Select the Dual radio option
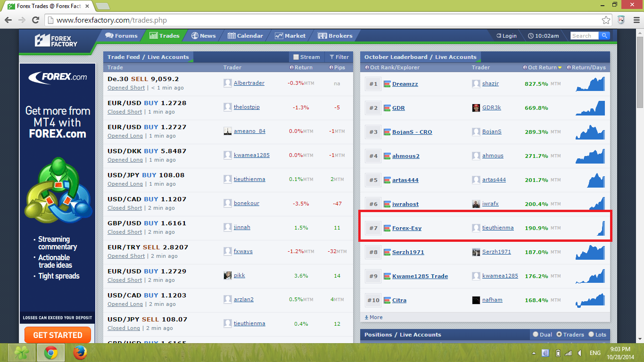644x362 pixels. coord(536,335)
